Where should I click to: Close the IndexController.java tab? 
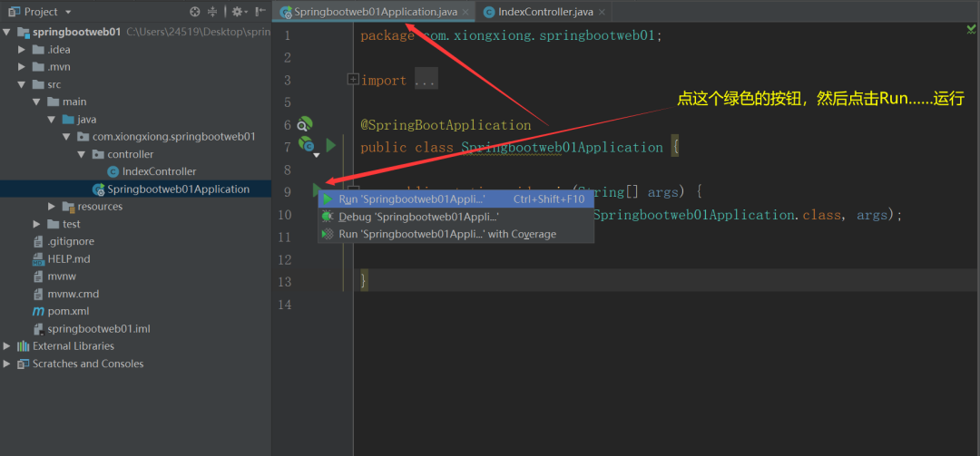602,12
